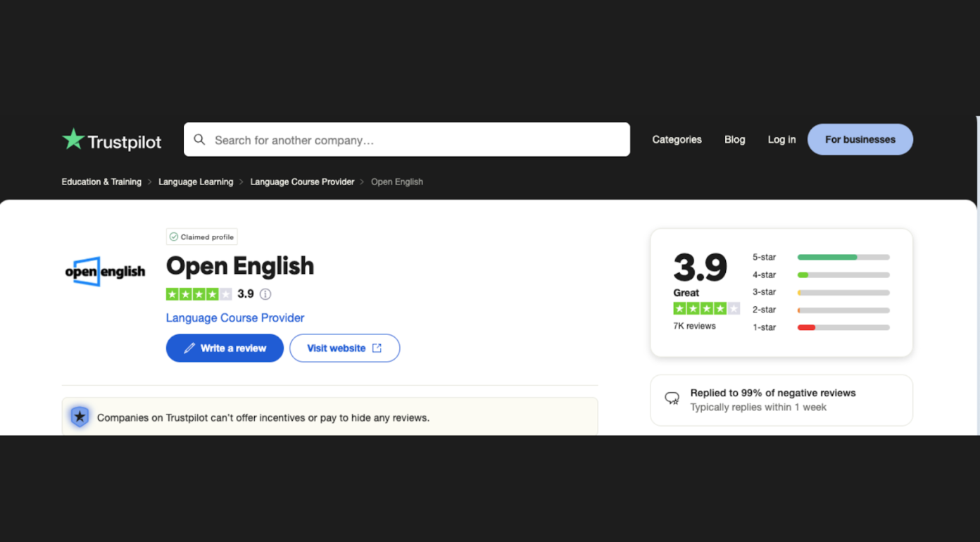The image size is (980, 542).
Task: Click the search magnifier icon
Action: (199, 139)
